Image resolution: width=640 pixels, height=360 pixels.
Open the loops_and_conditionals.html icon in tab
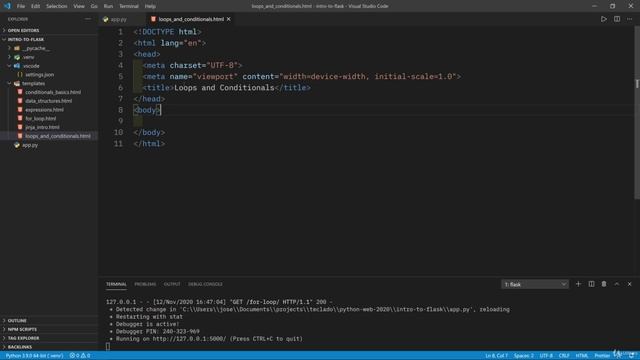(x=153, y=19)
